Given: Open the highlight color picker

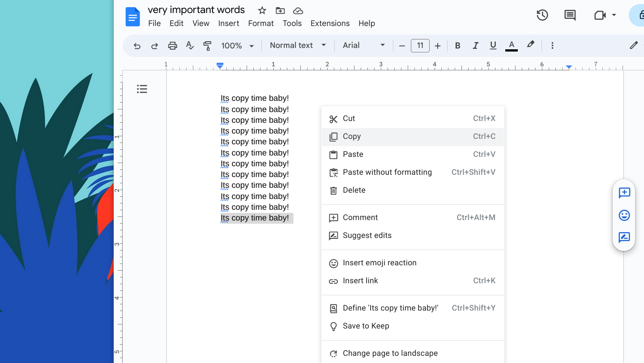Looking at the screenshot, I should (x=530, y=45).
